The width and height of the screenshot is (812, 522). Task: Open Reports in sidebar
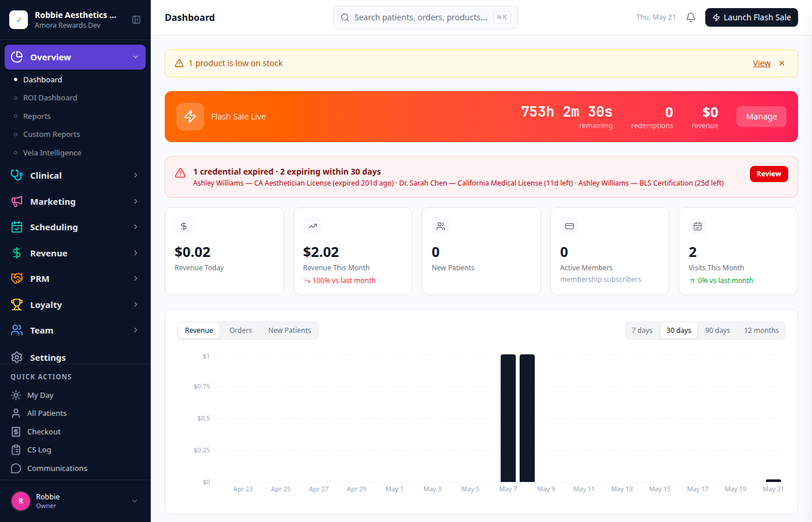(37, 116)
